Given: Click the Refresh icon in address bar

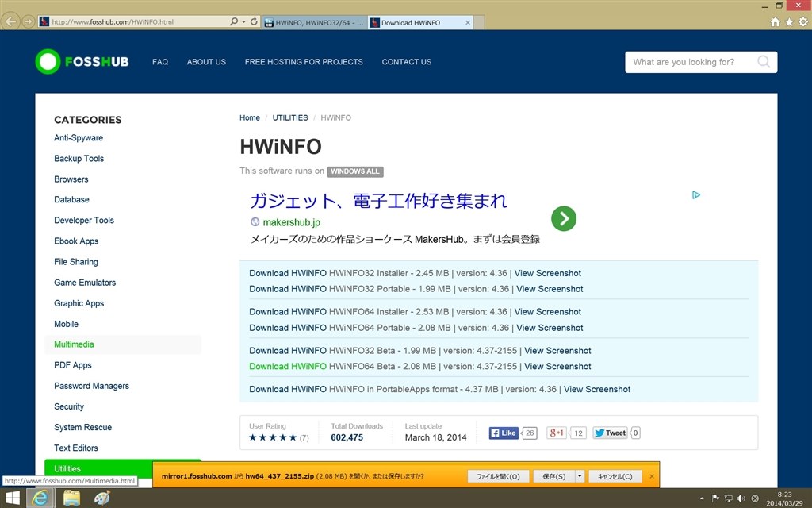Looking at the screenshot, I should (254, 21).
